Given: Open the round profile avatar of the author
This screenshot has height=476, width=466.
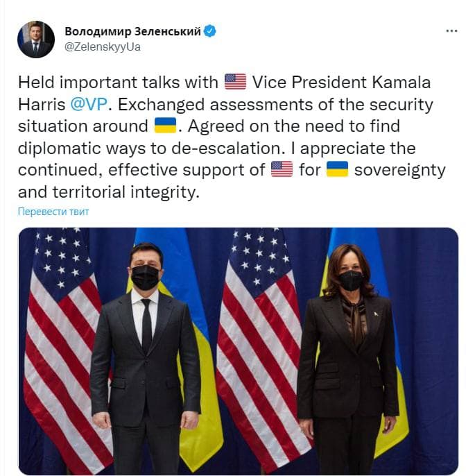Looking at the screenshot, I should tap(36, 40).
